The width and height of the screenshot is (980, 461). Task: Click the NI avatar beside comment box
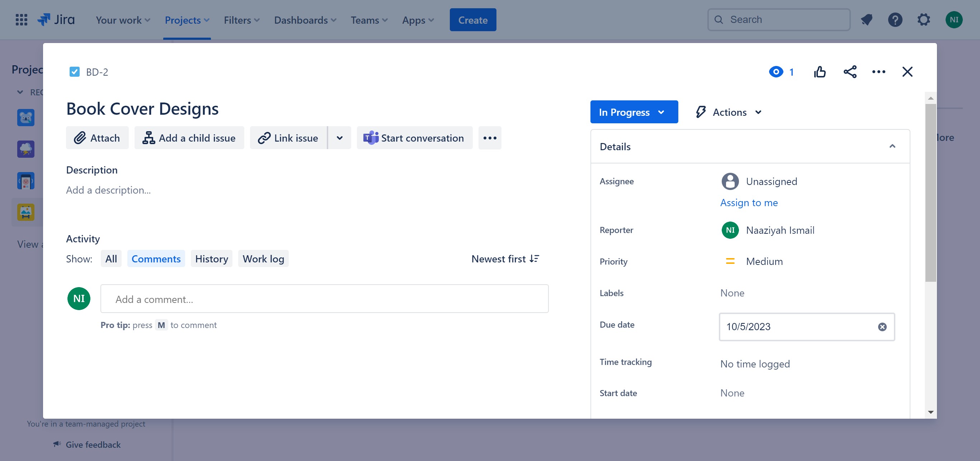pos(79,298)
